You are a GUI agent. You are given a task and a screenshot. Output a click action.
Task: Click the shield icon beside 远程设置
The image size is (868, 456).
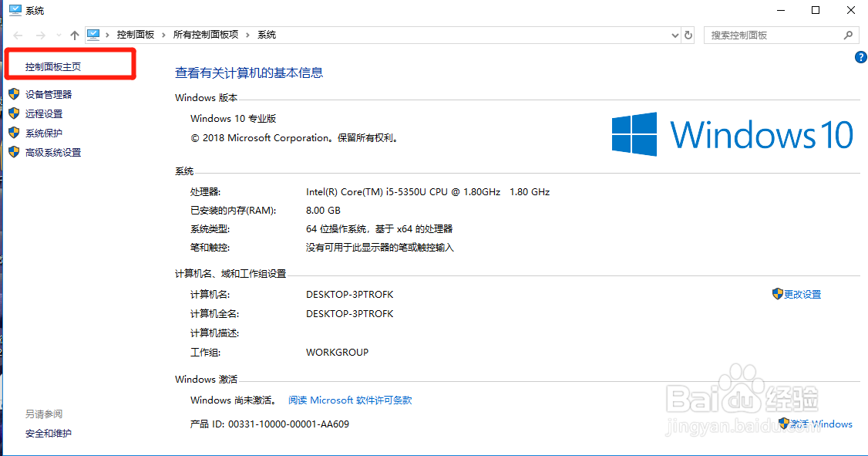point(14,113)
